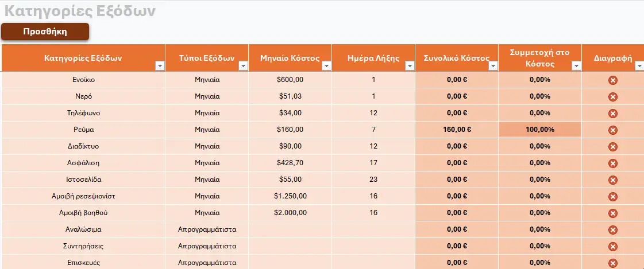Select the Αμοιβή βοηθού category cell
The width and height of the screenshot is (644, 269).
[83, 213]
